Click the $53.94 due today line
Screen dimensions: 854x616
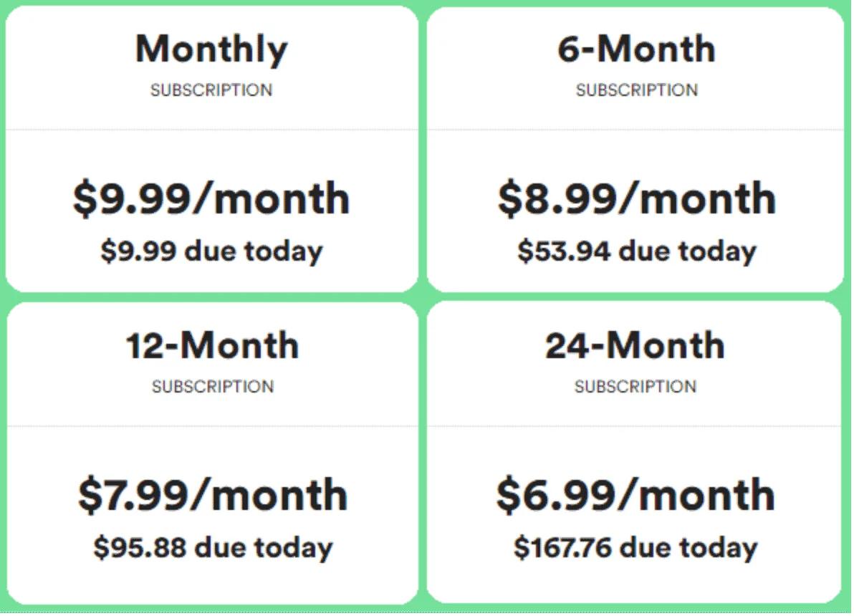pos(637,251)
